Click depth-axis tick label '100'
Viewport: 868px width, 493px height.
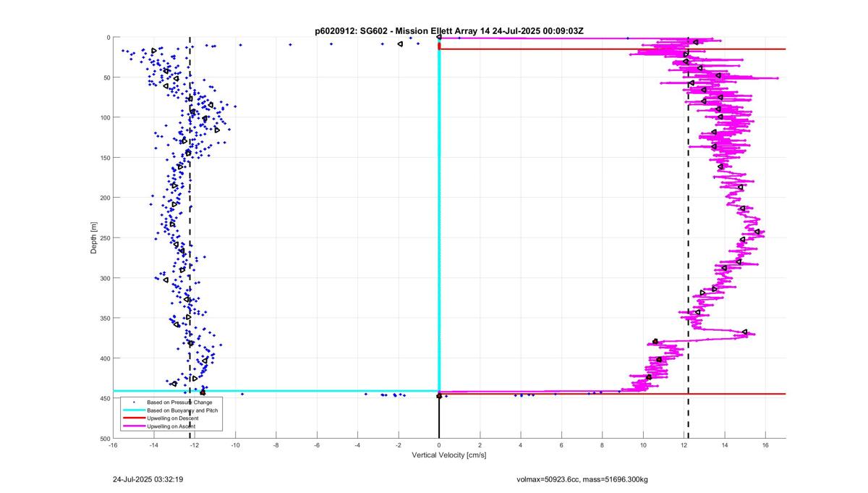pyautogui.click(x=104, y=117)
